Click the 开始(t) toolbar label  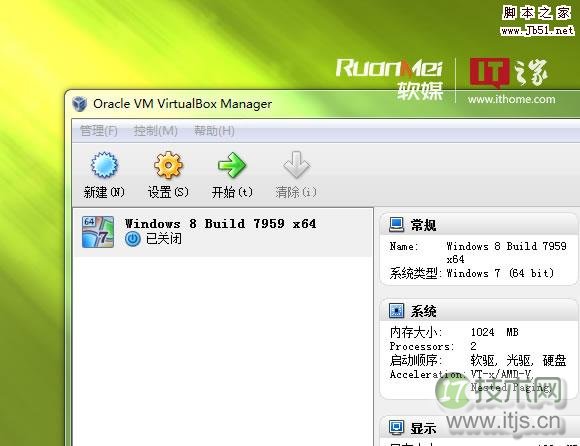[232, 192]
